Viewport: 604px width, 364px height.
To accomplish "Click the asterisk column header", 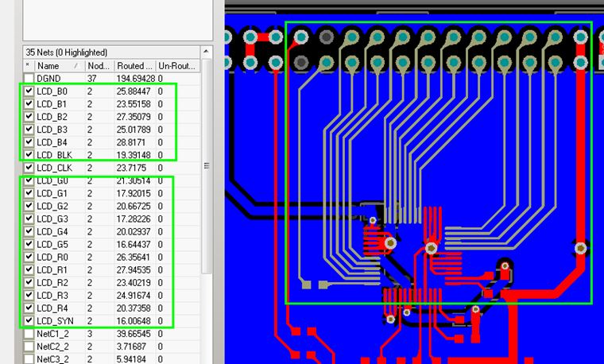I will click(29, 66).
